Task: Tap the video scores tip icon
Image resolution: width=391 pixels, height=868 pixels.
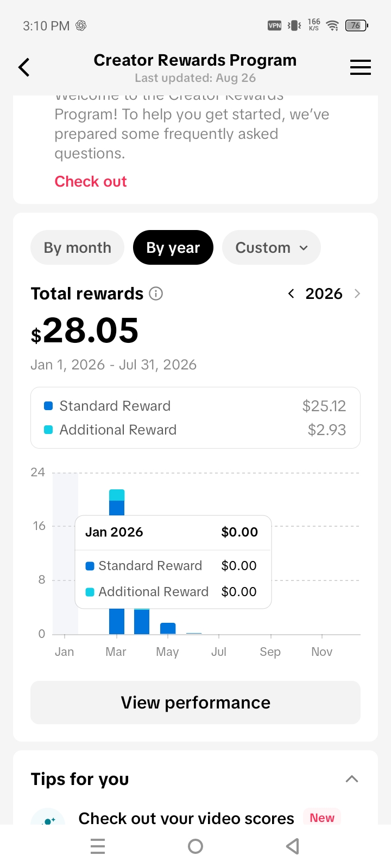Action: click(x=48, y=818)
